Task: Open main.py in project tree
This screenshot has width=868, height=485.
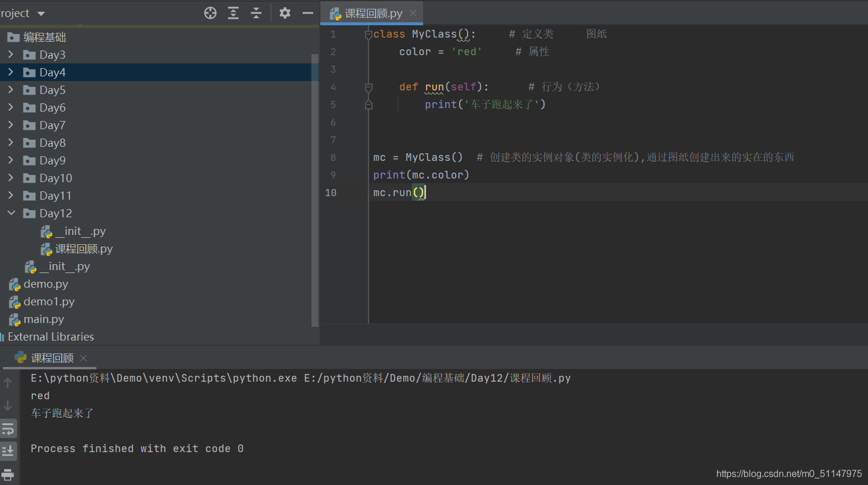Action: click(44, 319)
